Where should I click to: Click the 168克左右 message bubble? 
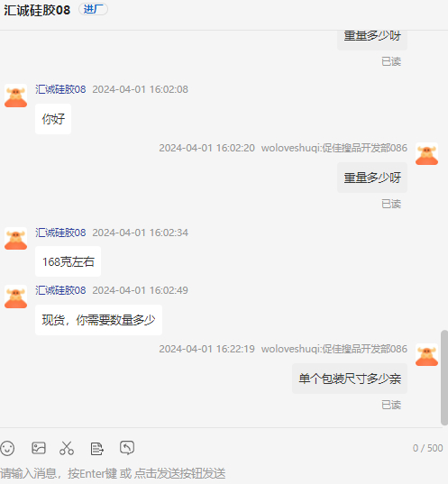click(x=68, y=261)
